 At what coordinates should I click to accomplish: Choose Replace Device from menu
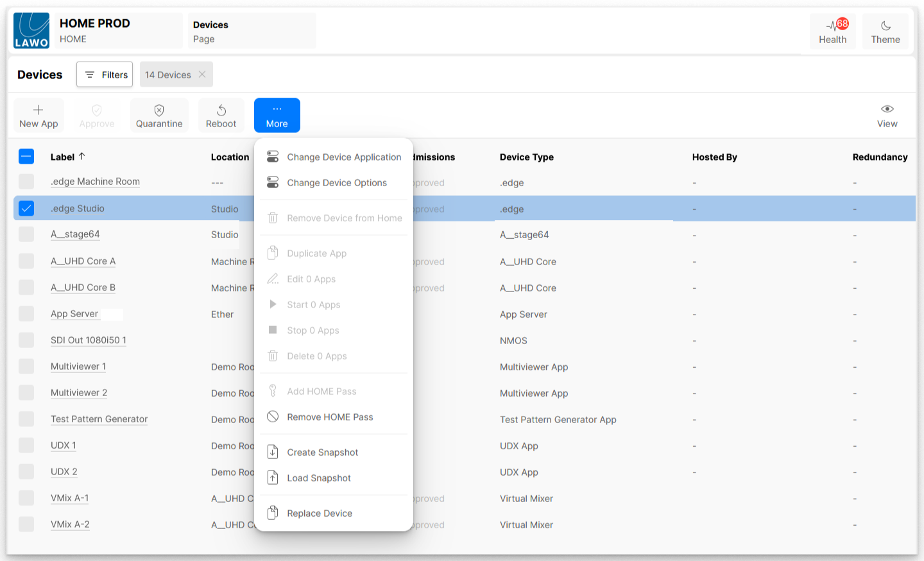(320, 514)
